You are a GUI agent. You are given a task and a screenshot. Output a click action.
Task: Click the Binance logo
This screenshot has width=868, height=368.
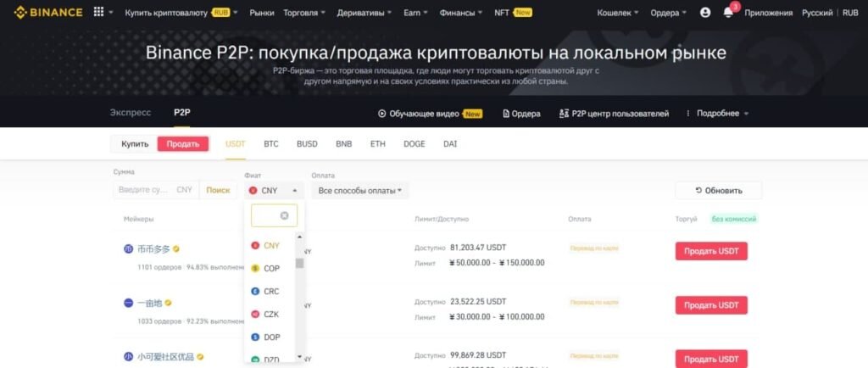pyautogui.click(x=48, y=12)
